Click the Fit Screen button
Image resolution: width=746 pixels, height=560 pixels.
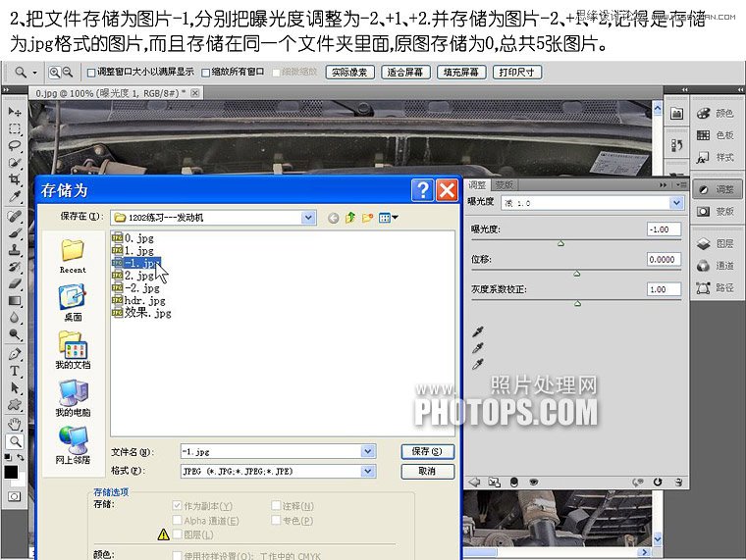(x=405, y=73)
